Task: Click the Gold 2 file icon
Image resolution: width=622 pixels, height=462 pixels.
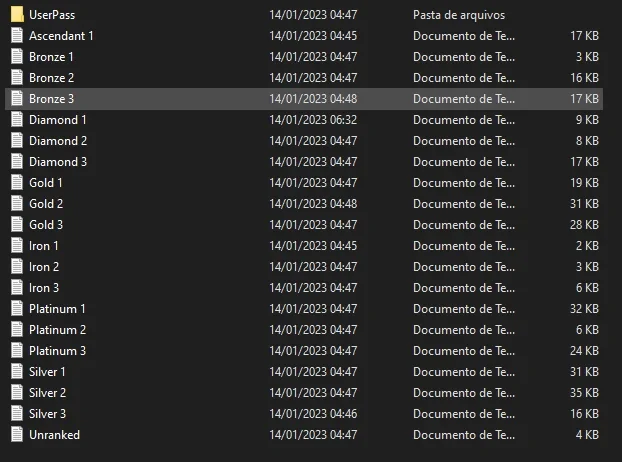Action: pos(17,203)
